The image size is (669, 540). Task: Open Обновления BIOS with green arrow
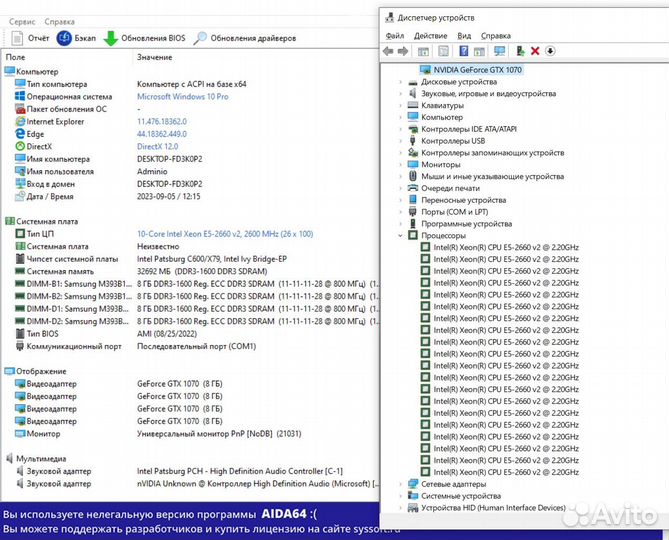click(x=111, y=38)
